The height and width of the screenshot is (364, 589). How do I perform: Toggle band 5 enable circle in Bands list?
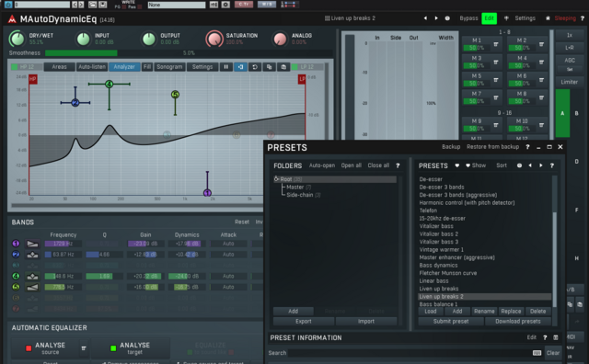click(x=16, y=287)
